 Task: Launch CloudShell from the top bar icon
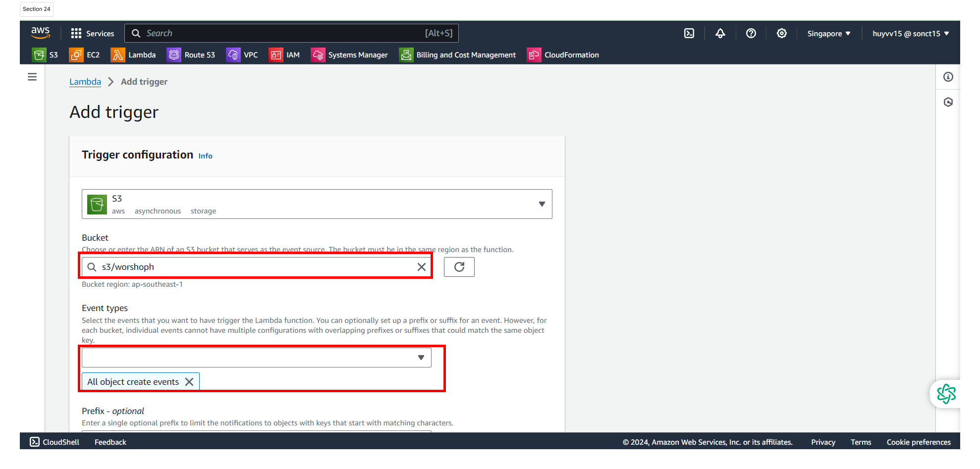(689, 33)
